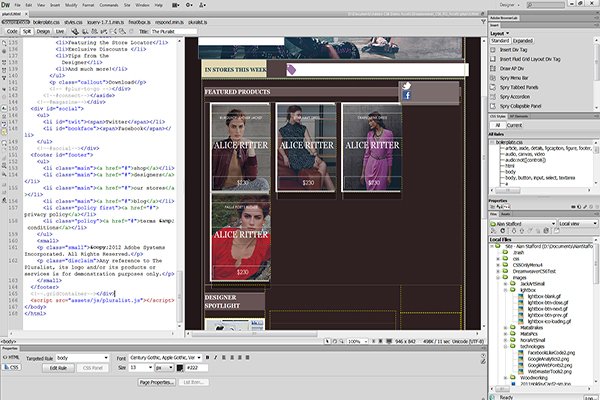Open the Modify menu
600x400 pixels.
71,5
